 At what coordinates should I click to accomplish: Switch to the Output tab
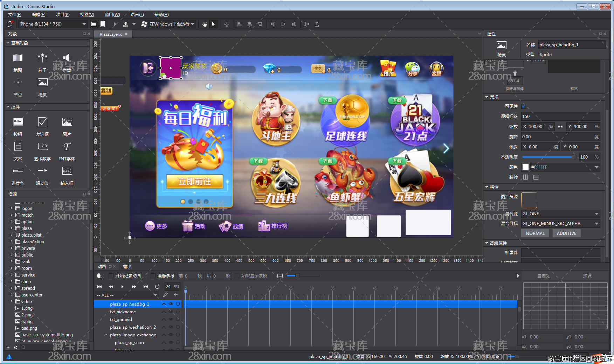[127, 267]
